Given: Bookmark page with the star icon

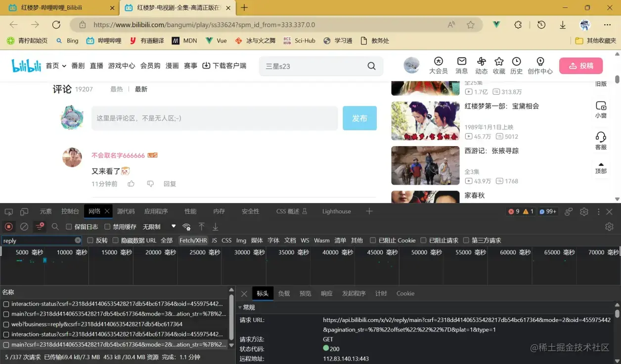Looking at the screenshot, I should (x=471, y=25).
